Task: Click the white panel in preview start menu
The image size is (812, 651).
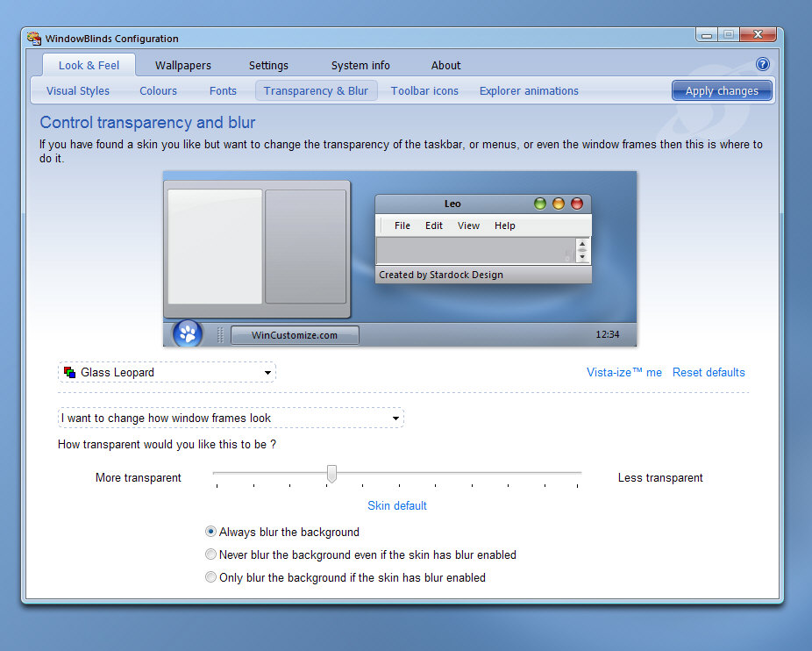Action: click(215, 247)
